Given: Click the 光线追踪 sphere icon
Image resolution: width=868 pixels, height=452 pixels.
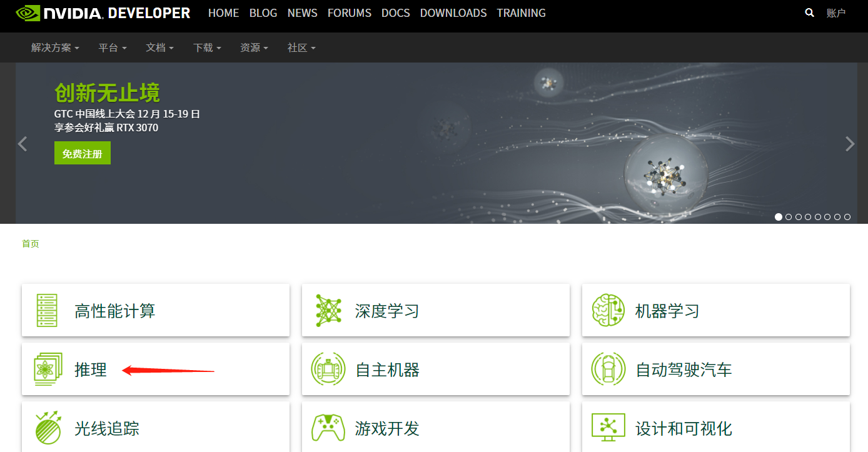Looking at the screenshot, I should click(48, 428).
